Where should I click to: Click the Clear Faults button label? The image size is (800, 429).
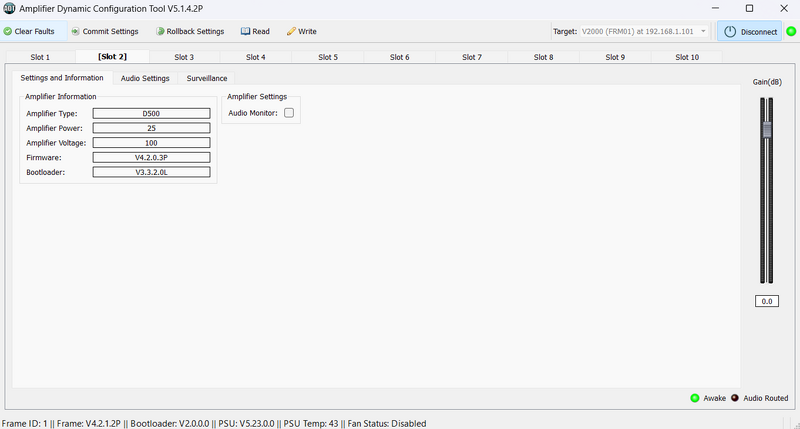coord(34,31)
